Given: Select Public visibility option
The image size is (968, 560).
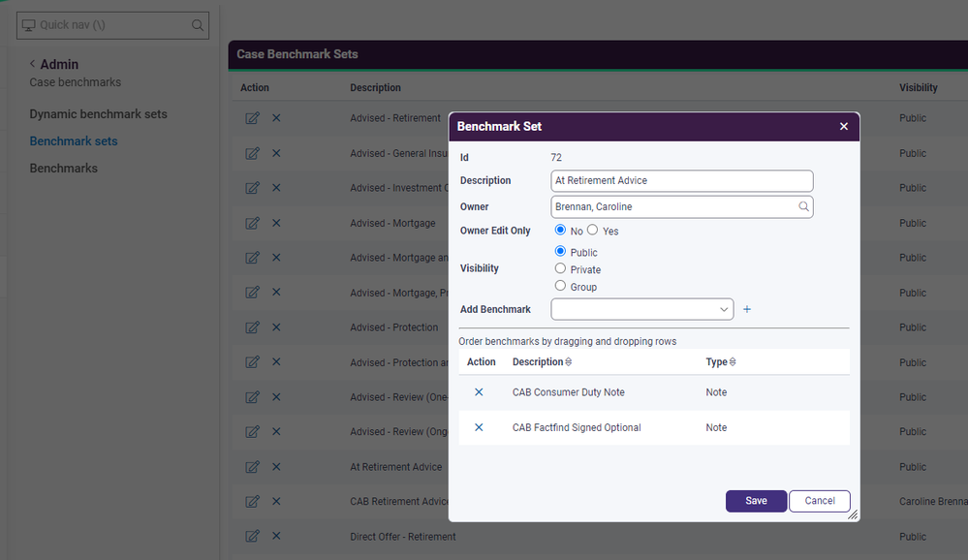Looking at the screenshot, I should (560, 251).
